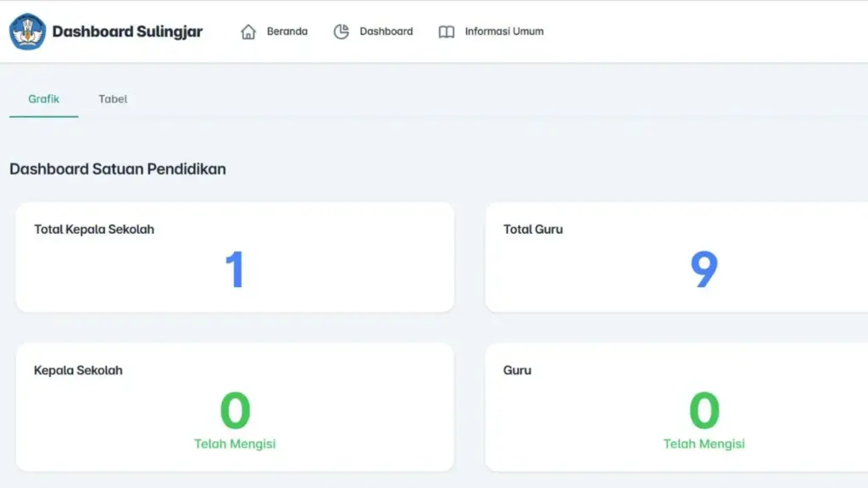Click the green 0 in Guru card
Screen dimensions: 868x488
click(x=704, y=410)
